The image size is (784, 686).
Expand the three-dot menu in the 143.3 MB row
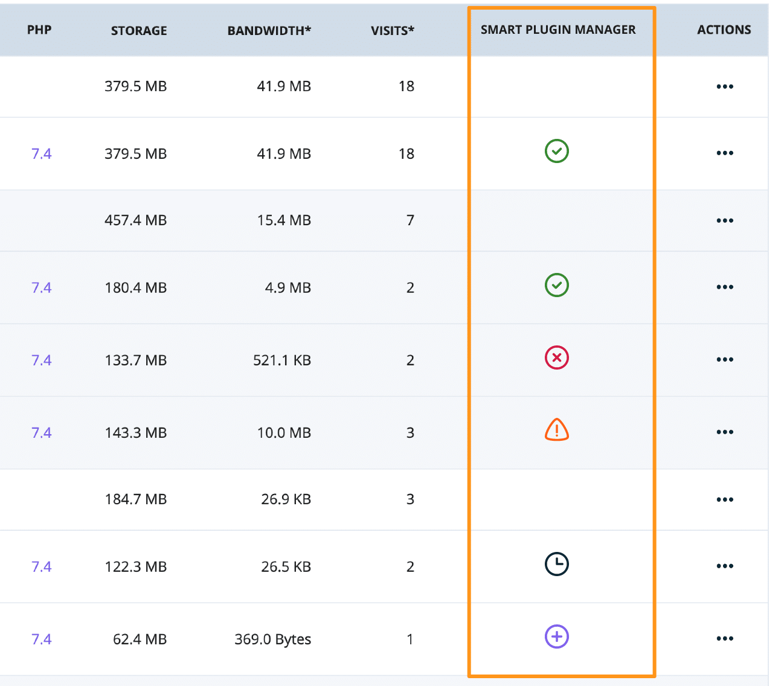pos(724,432)
